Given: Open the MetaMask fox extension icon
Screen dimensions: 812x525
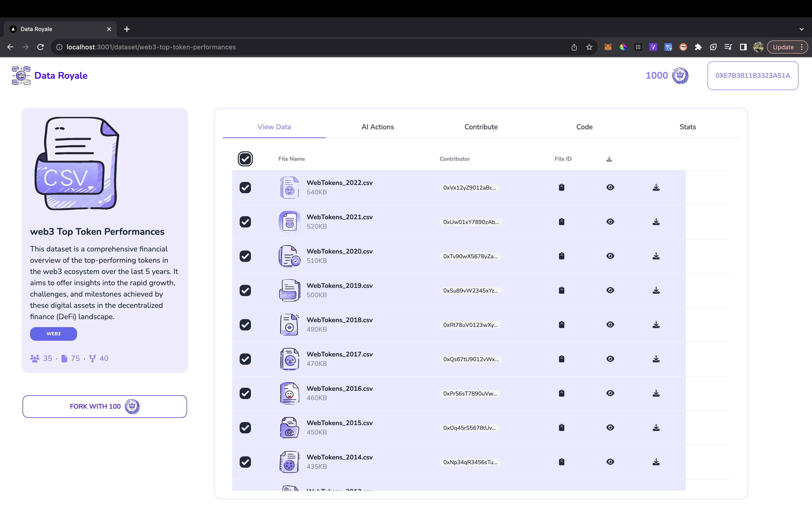Looking at the screenshot, I should click(x=608, y=47).
